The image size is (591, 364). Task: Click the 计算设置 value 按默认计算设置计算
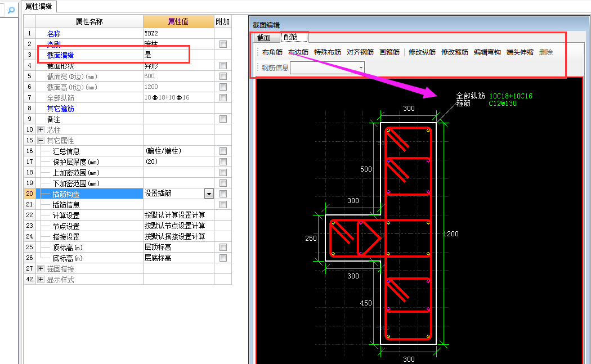[175, 215]
